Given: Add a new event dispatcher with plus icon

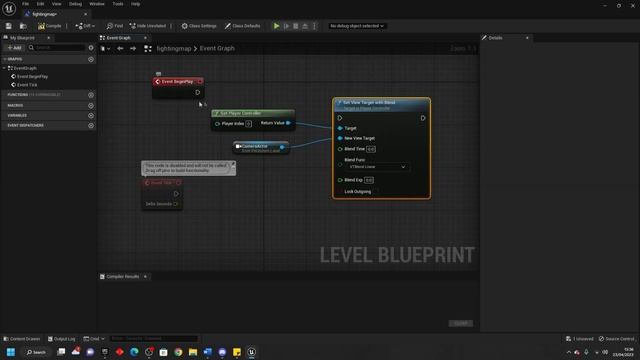Looking at the screenshot, I should click(x=91, y=125).
